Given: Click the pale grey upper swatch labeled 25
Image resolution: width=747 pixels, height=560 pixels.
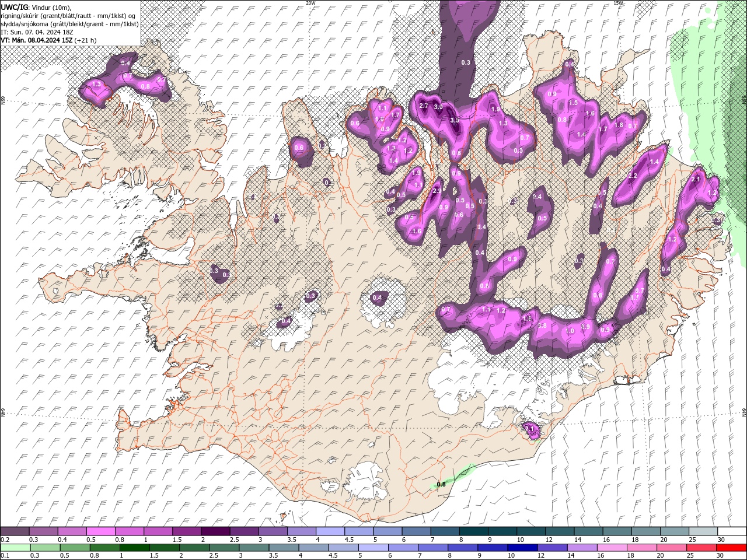Looking at the screenshot, I should click(x=704, y=531).
